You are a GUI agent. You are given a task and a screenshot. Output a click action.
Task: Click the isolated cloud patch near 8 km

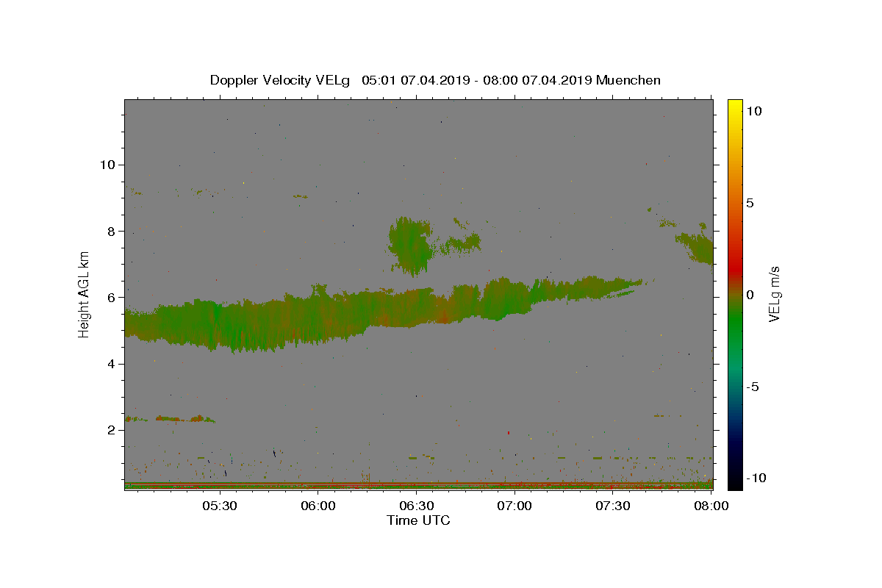pos(412,246)
